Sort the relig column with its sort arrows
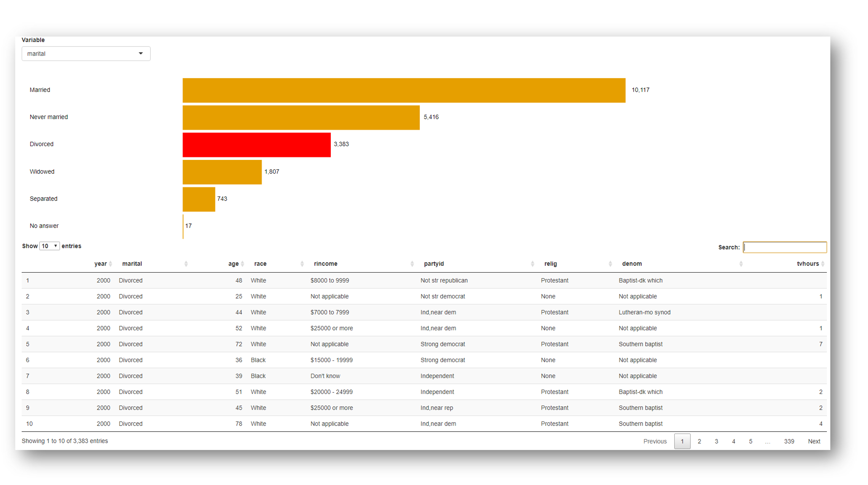The height and width of the screenshot is (485, 868). (x=611, y=263)
